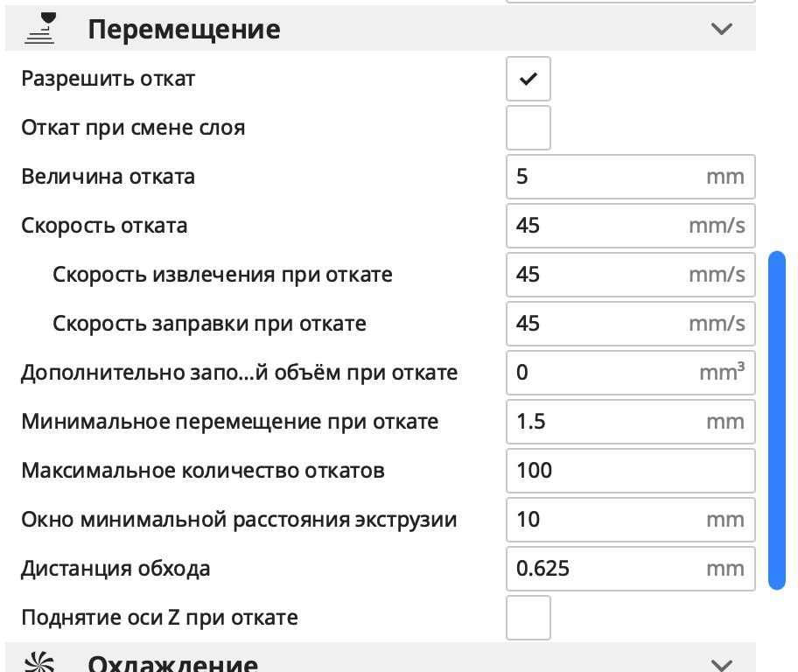798x672 pixels.
Task: Edit Окно минимальной расстояния экструзии value
Action: (631, 519)
